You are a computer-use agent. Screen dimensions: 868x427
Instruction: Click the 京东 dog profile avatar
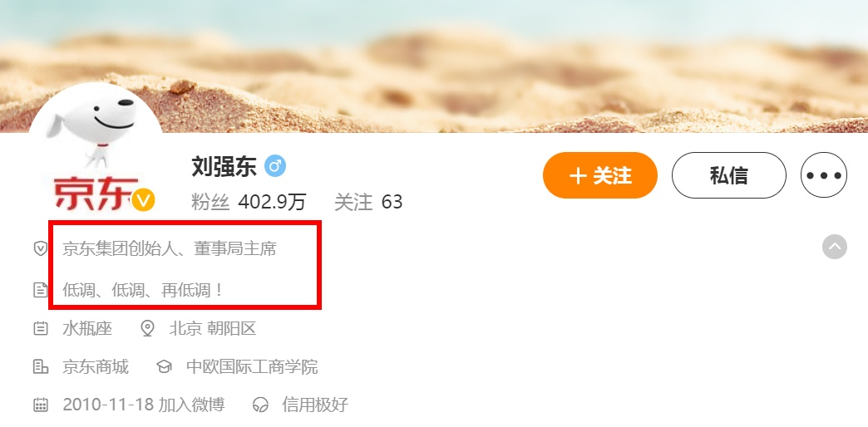pyautogui.click(x=96, y=150)
